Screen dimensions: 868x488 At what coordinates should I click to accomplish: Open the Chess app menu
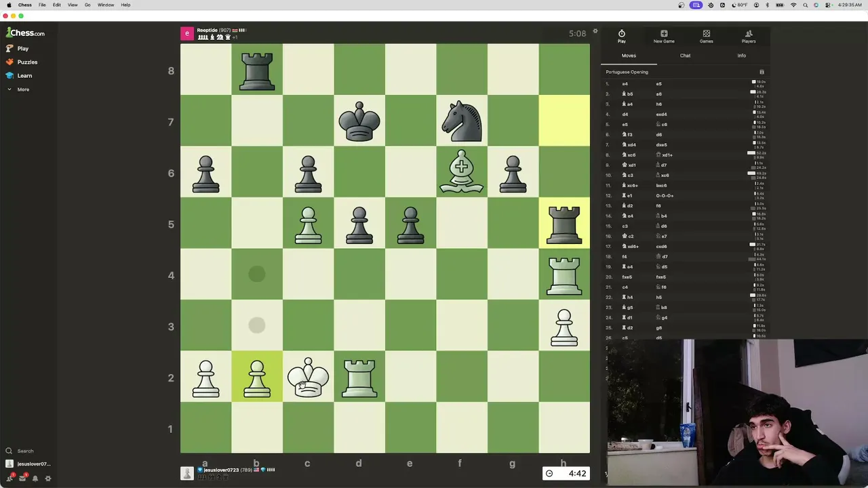25,5
